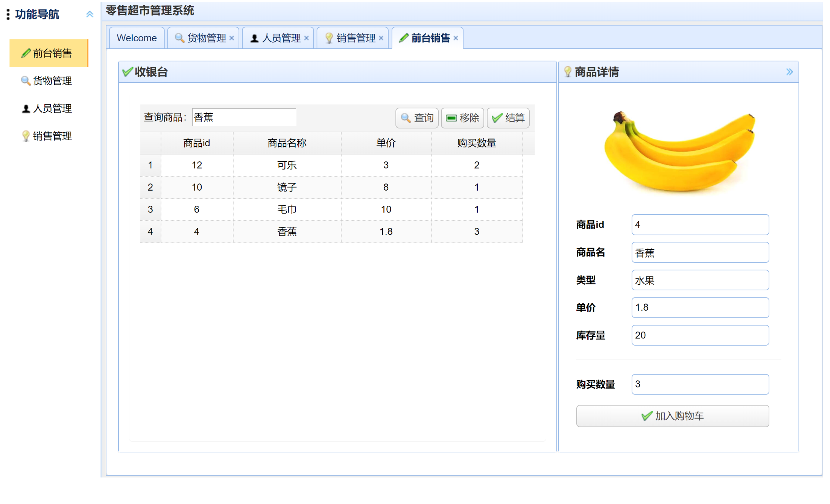Close the 销售管理 tab

click(381, 38)
